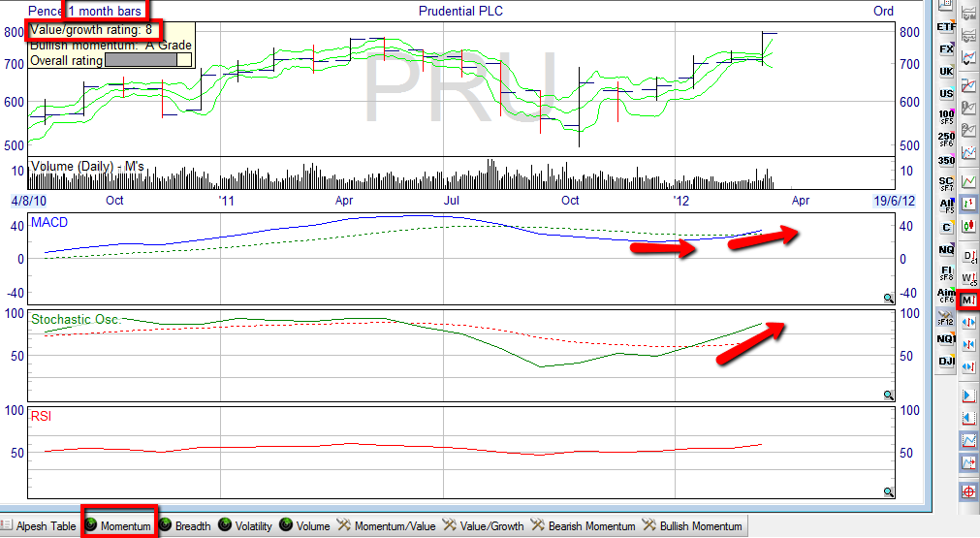Toggle the chart with red arrow icon
The image size is (980, 538).
pos(968,463)
